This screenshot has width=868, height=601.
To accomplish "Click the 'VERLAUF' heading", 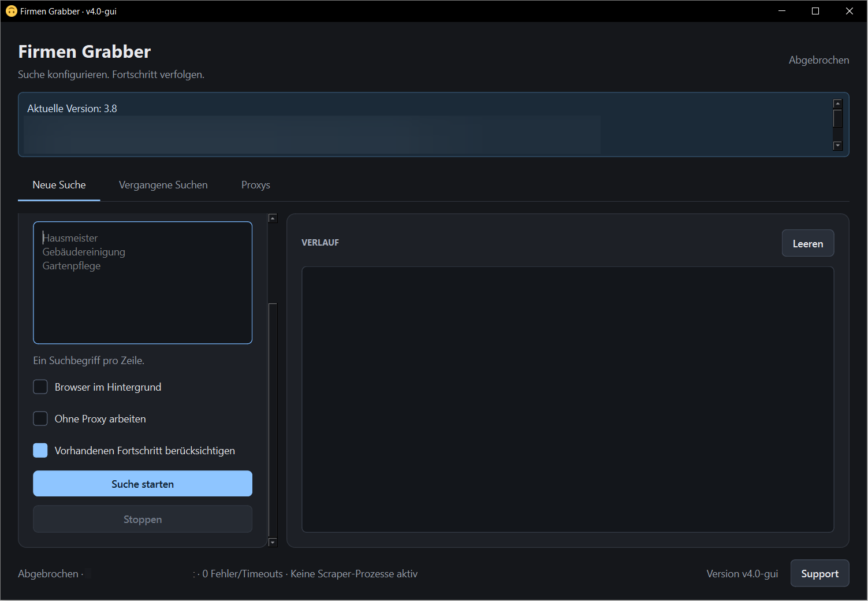I will [321, 243].
